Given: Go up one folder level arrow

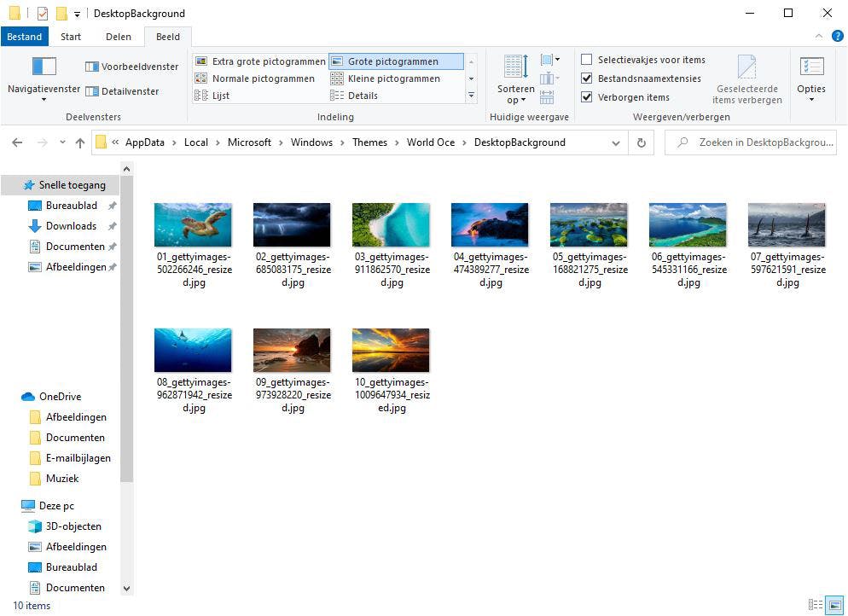Looking at the screenshot, I should pos(80,142).
